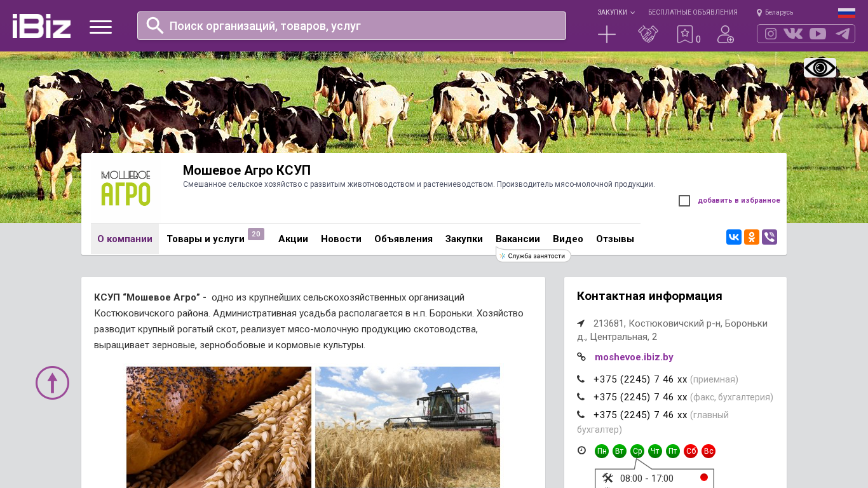Viewport: 868px width, 488px height.
Task: Open the combine harvester photo
Action: pos(407,427)
